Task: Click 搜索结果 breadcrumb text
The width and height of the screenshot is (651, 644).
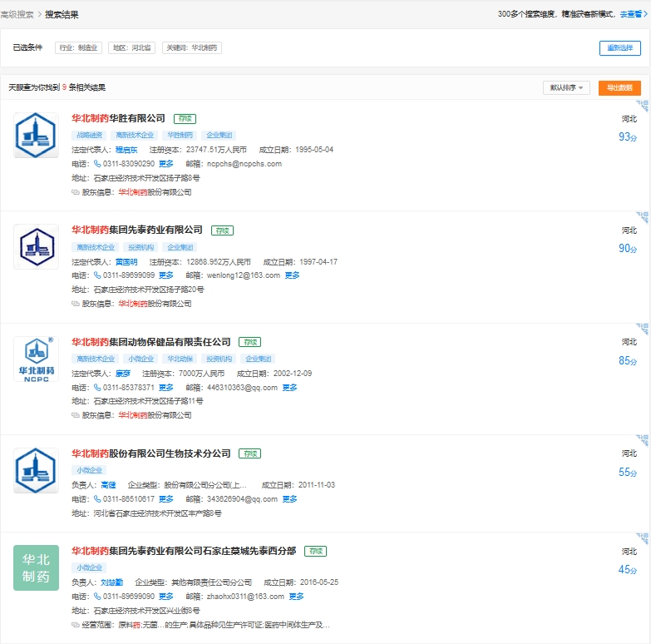Action: (62, 14)
